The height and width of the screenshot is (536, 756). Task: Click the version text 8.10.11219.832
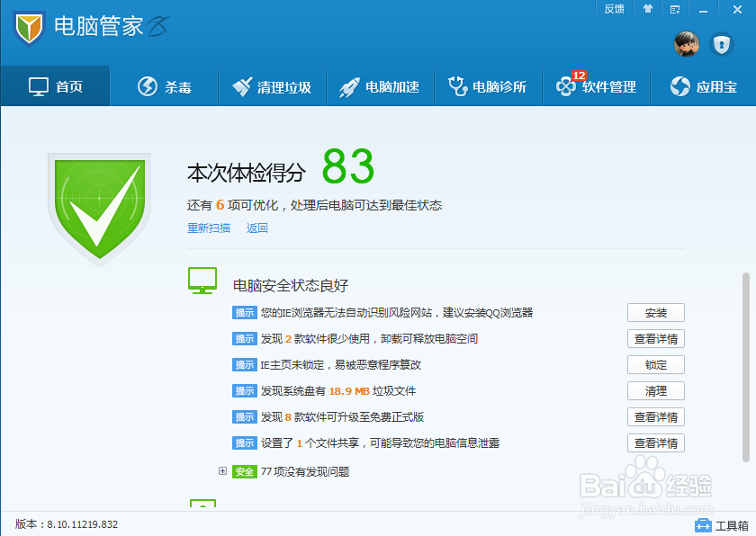pyautogui.click(x=83, y=524)
